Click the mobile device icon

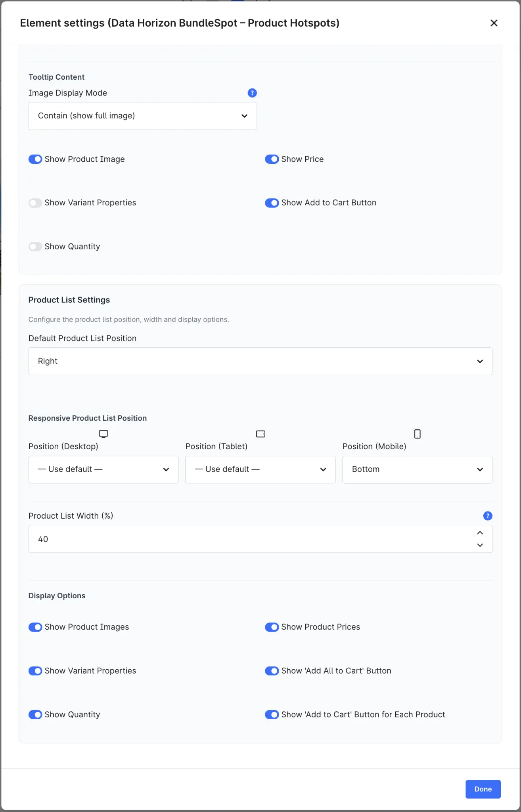click(x=418, y=434)
